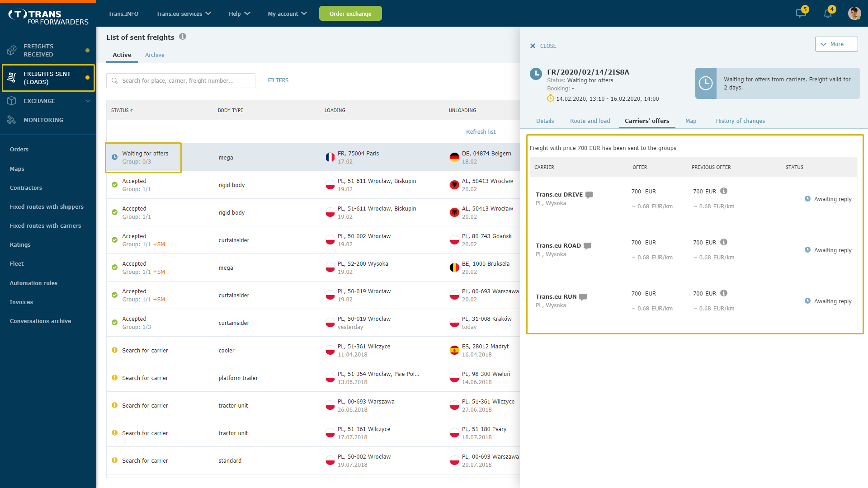
Task: Click the French flag icon for Paris loading
Action: [x=330, y=157]
